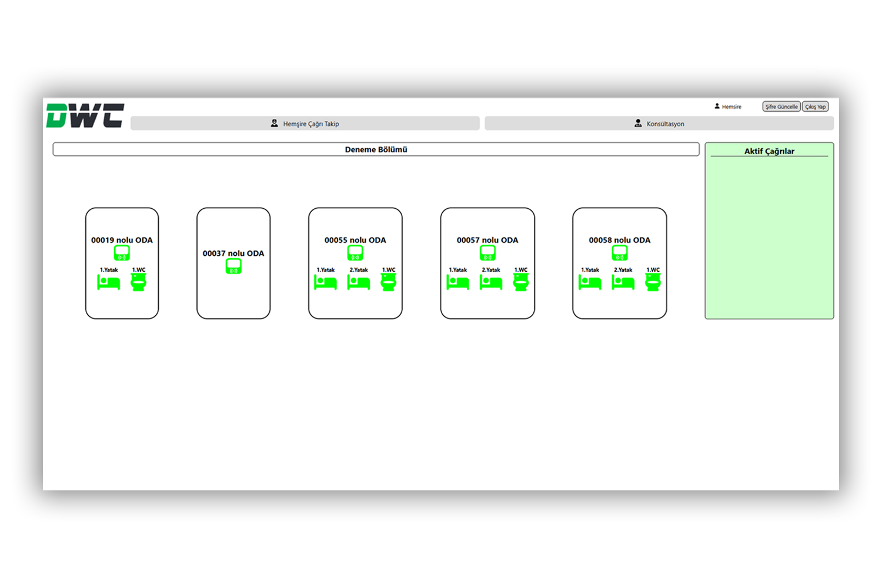Click the Deneme Bölümü section header

point(376,149)
